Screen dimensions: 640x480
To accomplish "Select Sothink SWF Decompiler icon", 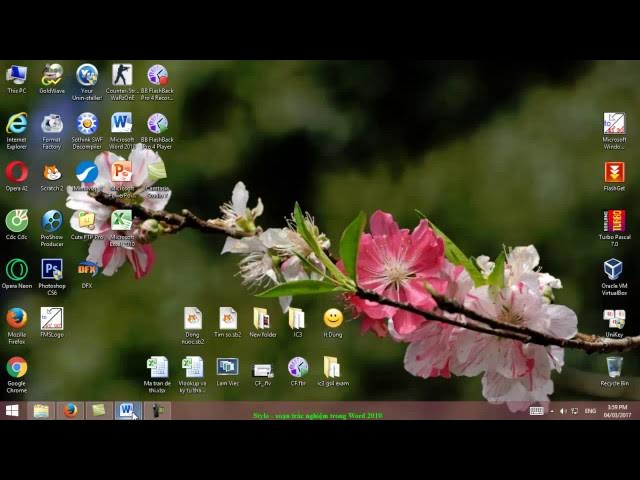I will pyautogui.click(x=87, y=131).
